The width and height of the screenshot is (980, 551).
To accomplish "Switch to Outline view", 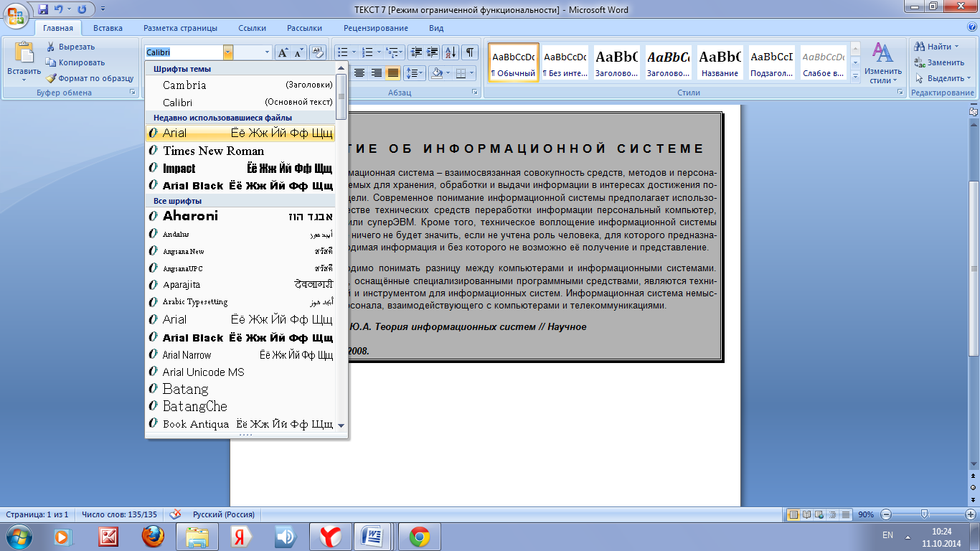I will pyautogui.click(x=832, y=514).
